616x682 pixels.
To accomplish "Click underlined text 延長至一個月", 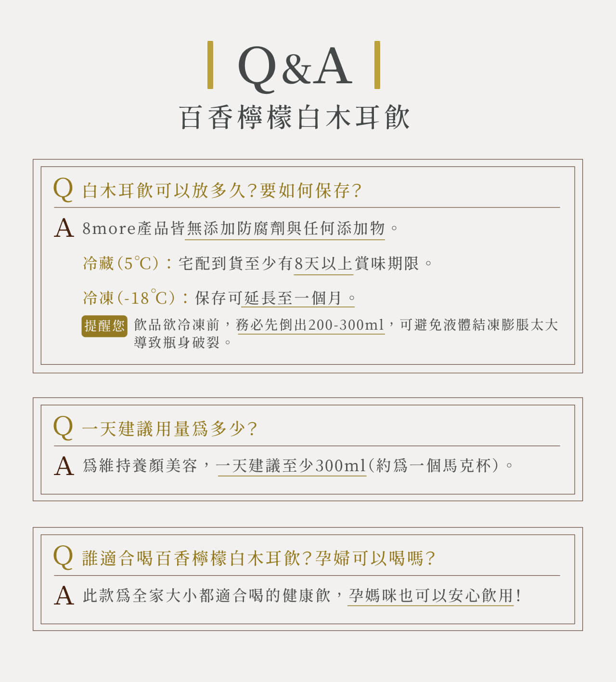I will [293, 298].
